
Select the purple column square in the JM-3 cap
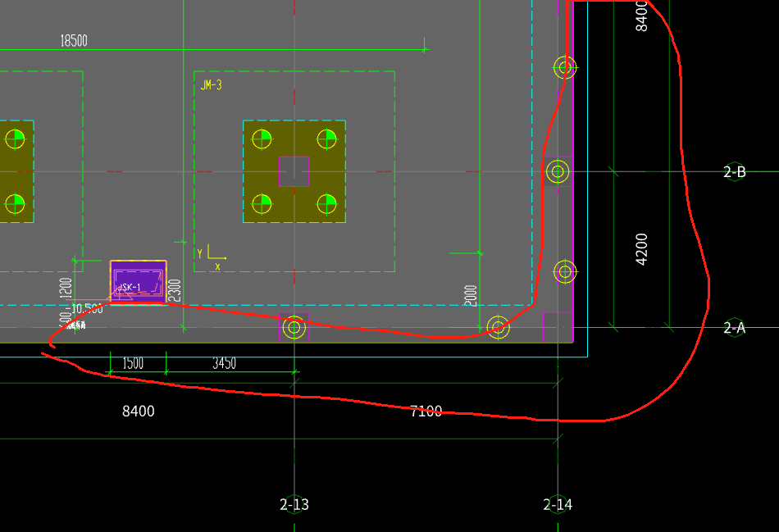294,171
